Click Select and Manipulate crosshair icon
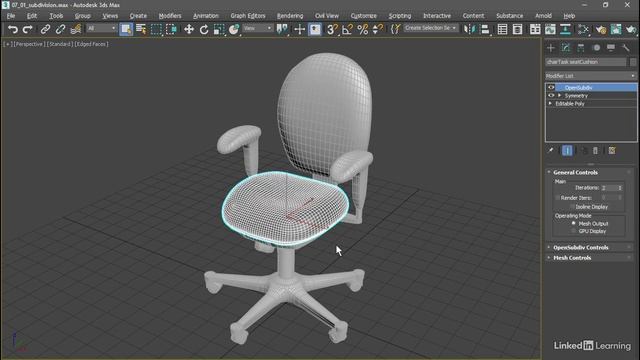The width and height of the screenshot is (640, 360). [299, 29]
